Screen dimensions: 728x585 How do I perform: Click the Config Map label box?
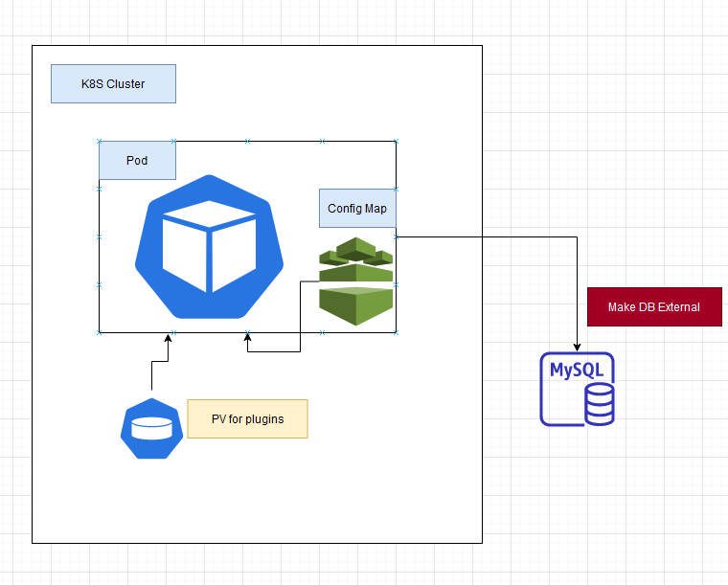tap(357, 209)
